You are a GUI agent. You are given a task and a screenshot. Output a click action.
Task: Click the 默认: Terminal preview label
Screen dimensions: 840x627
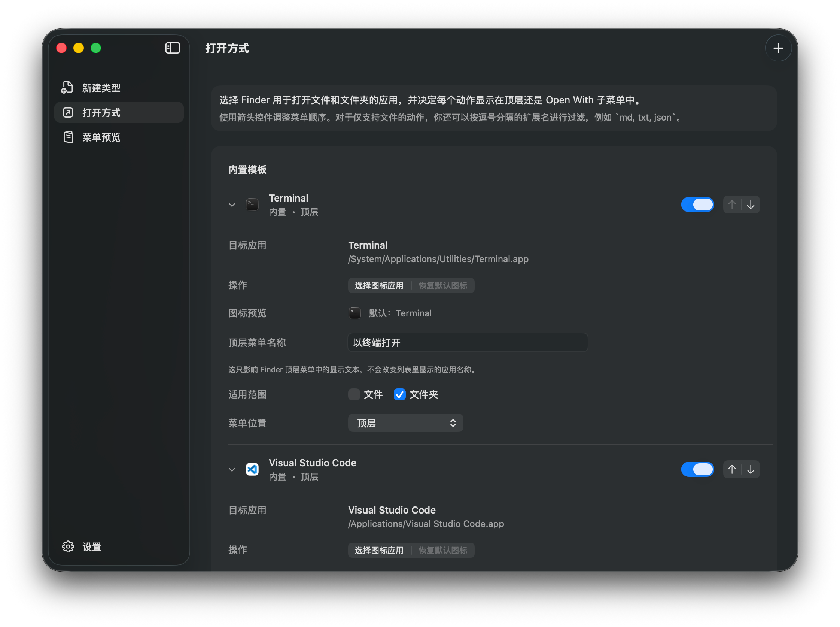(400, 313)
